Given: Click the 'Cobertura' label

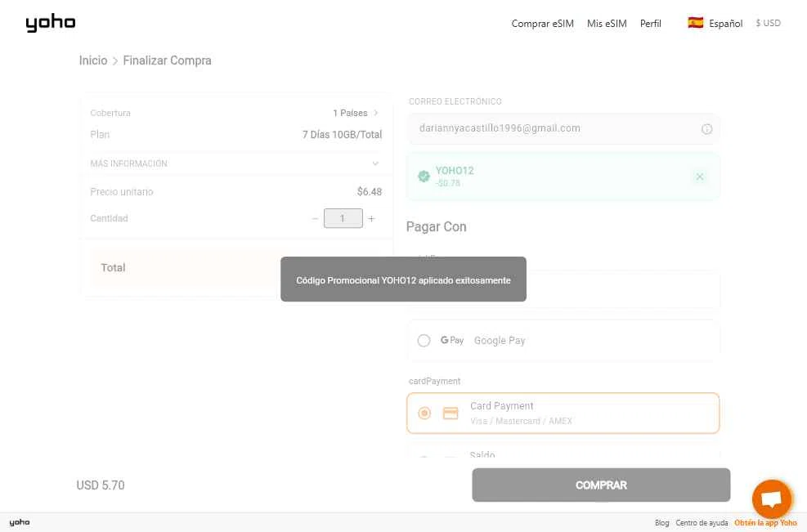Looking at the screenshot, I should point(110,113).
